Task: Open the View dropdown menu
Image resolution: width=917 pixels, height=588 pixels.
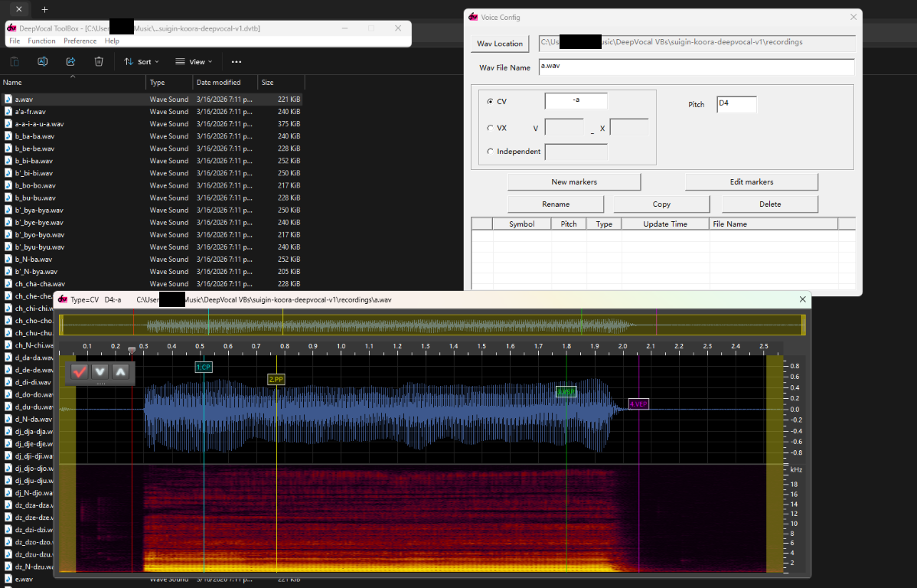Action: coord(194,62)
